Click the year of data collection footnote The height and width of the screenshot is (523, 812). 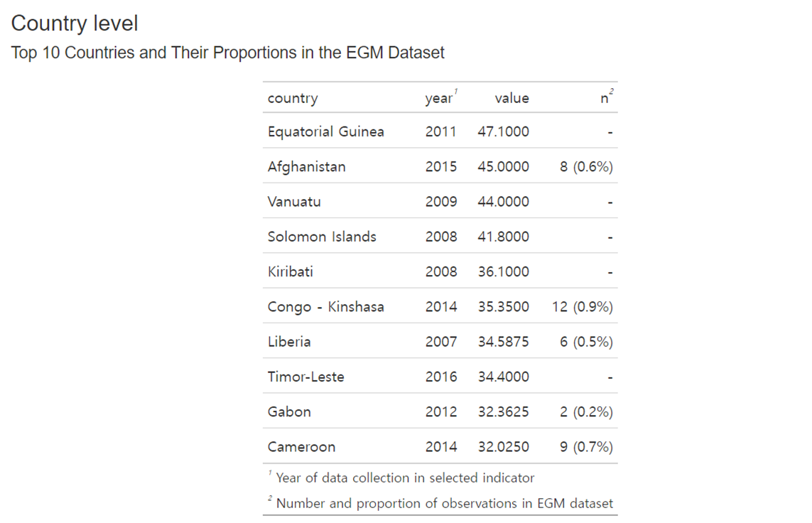405,478
